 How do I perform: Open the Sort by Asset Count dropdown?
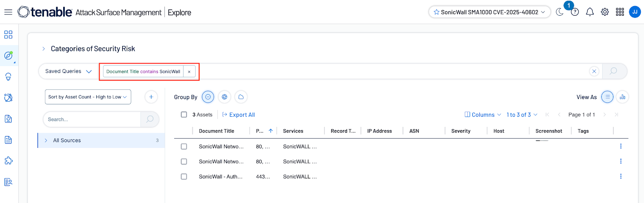pos(88,97)
